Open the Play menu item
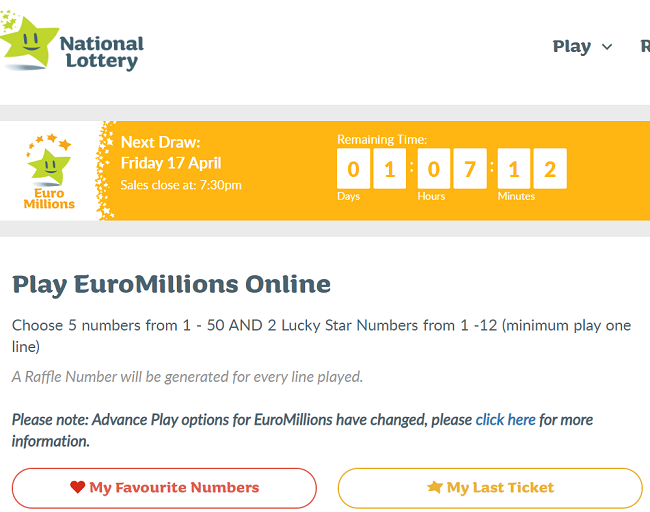This screenshot has height=512, width=650. click(572, 46)
